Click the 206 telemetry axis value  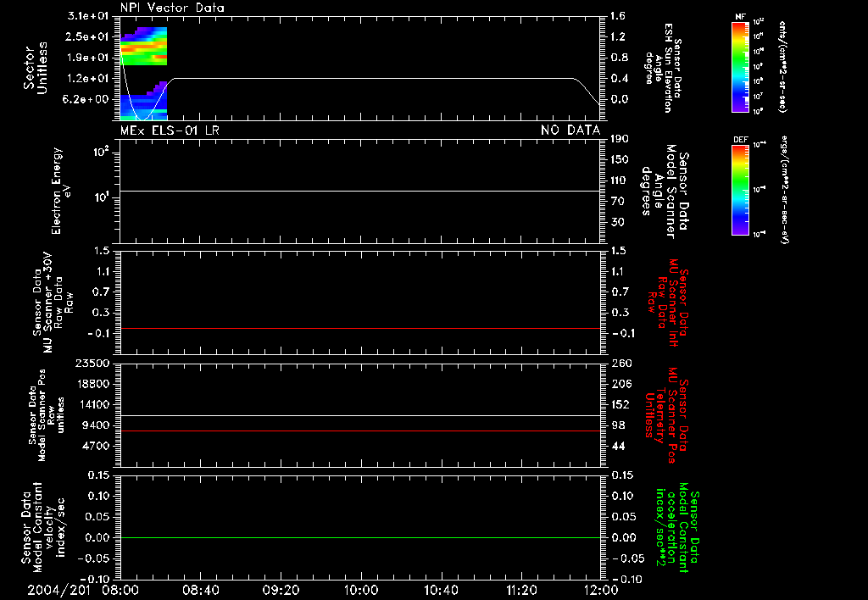pyautogui.click(x=621, y=384)
